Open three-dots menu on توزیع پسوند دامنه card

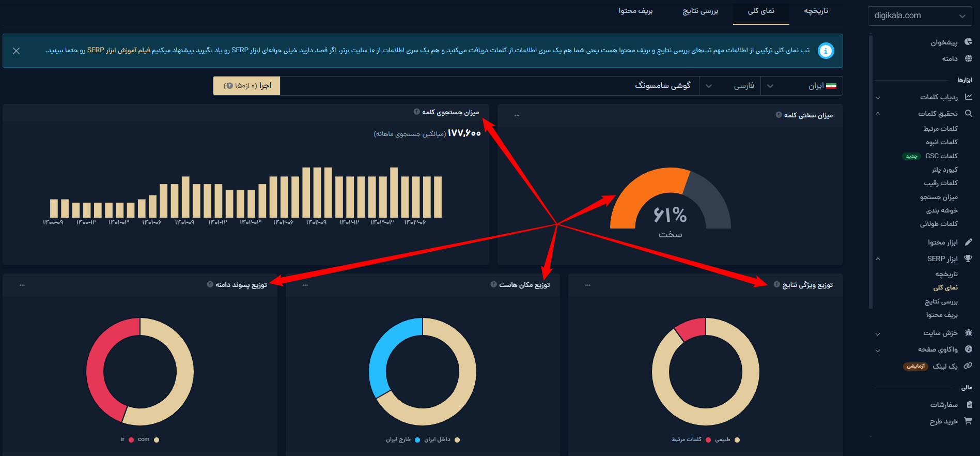(x=22, y=285)
